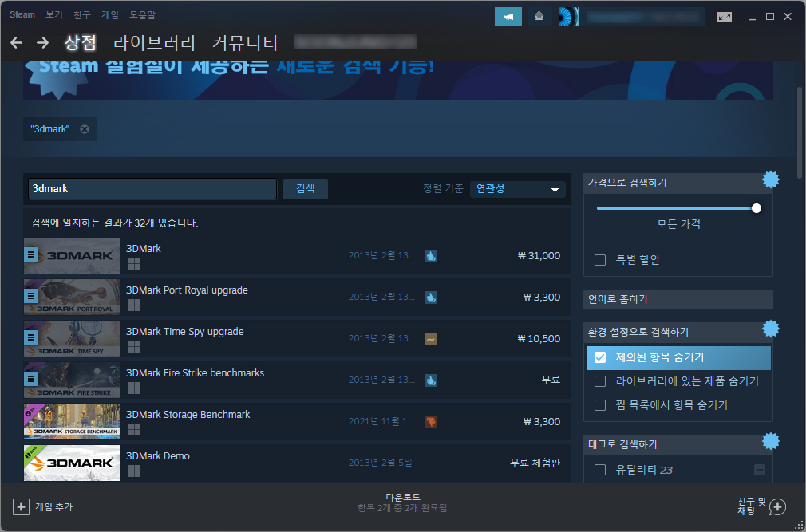The height and width of the screenshot is (532, 806).
Task: Click the gear badge on price search panel
Action: click(771, 179)
